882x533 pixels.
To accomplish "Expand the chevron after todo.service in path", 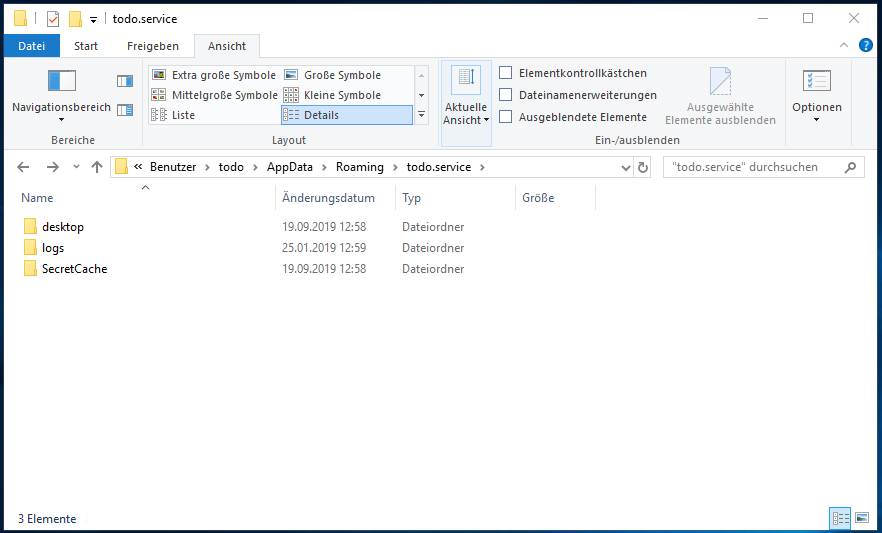I will (x=482, y=167).
